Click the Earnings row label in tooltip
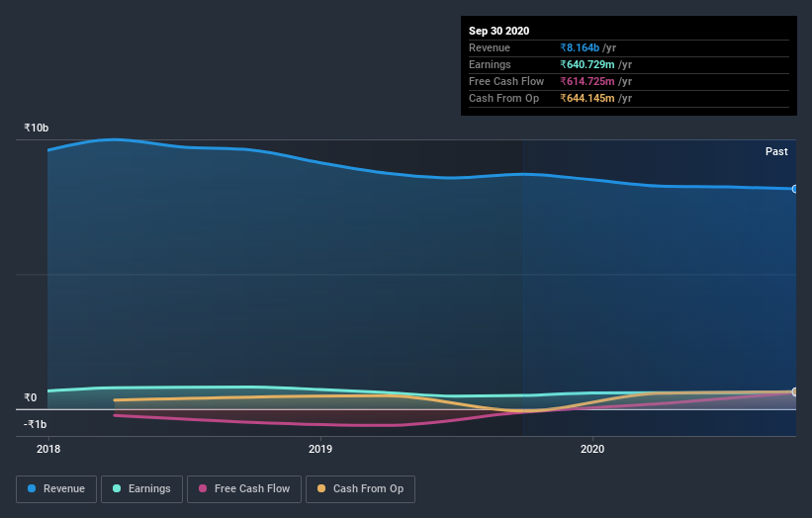 pos(490,64)
